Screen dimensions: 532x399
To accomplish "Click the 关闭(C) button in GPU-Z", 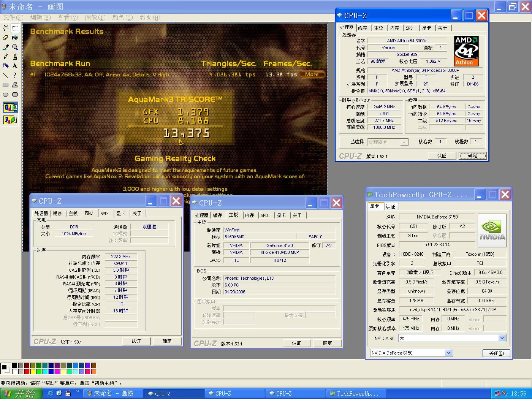I will click(x=496, y=353).
